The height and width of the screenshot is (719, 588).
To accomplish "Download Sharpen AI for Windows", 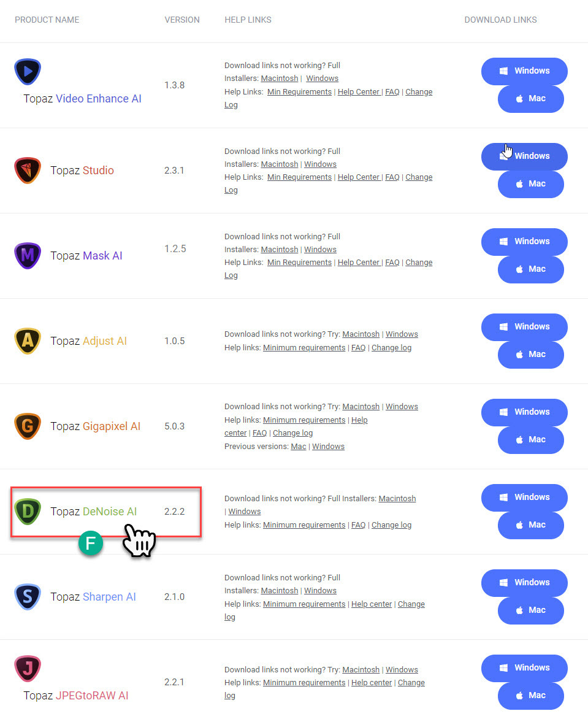I will pos(524,583).
